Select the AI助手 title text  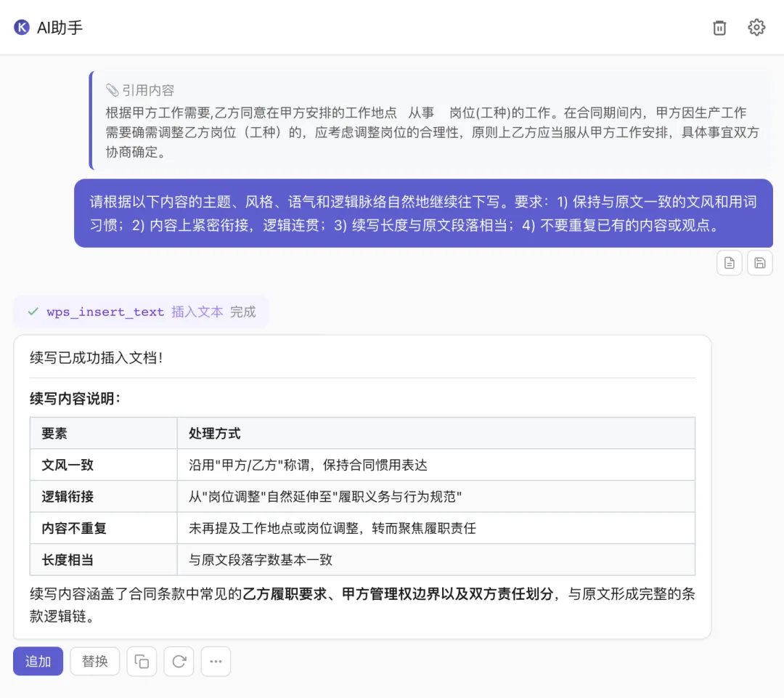pos(60,28)
